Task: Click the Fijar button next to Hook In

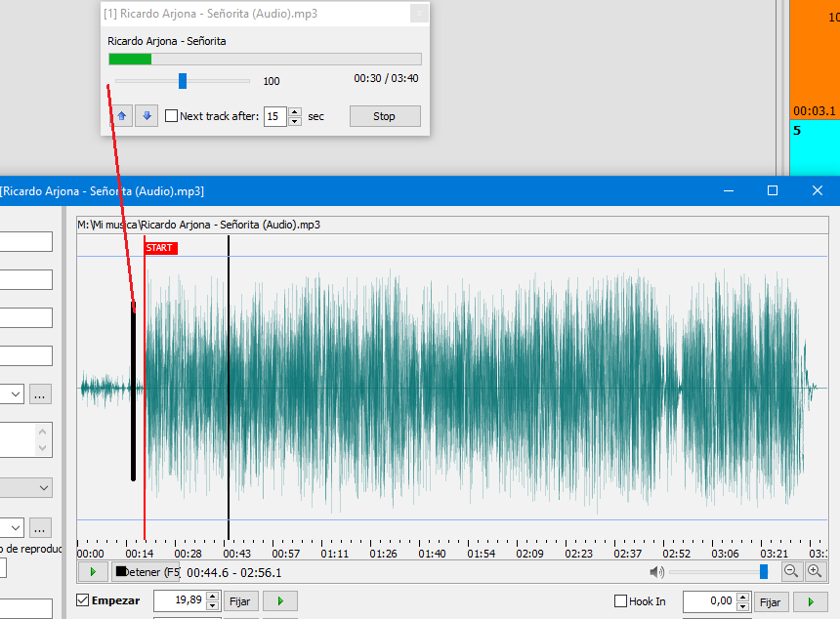Action: pyautogui.click(x=771, y=602)
